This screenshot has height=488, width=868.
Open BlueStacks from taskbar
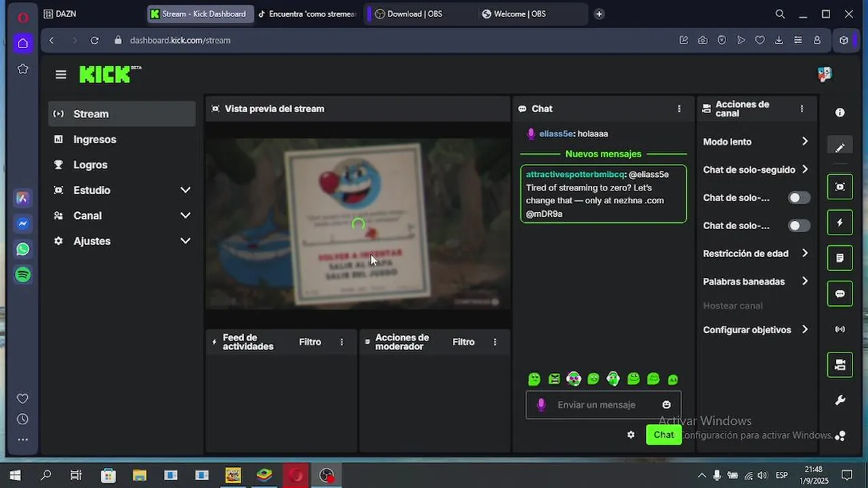(264, 475)
